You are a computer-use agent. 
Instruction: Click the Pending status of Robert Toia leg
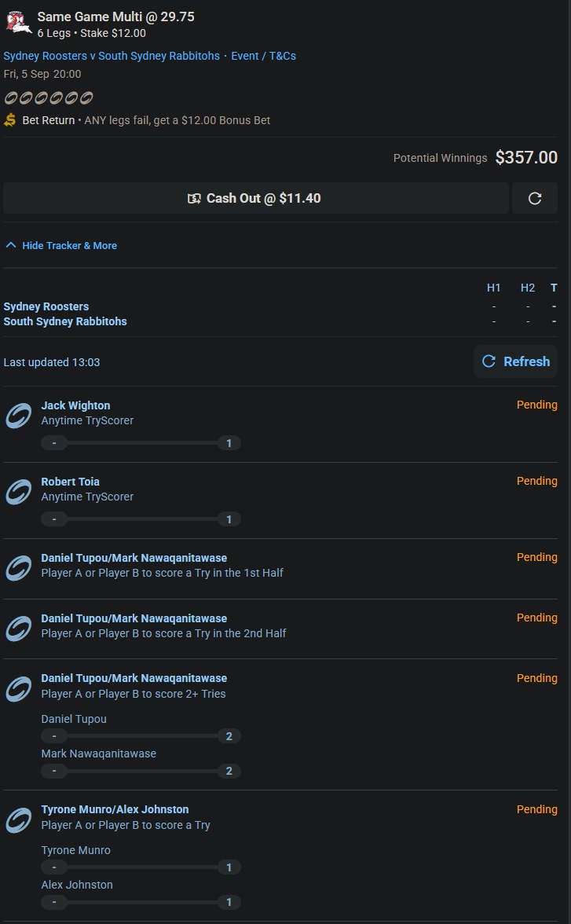point(536,481)
